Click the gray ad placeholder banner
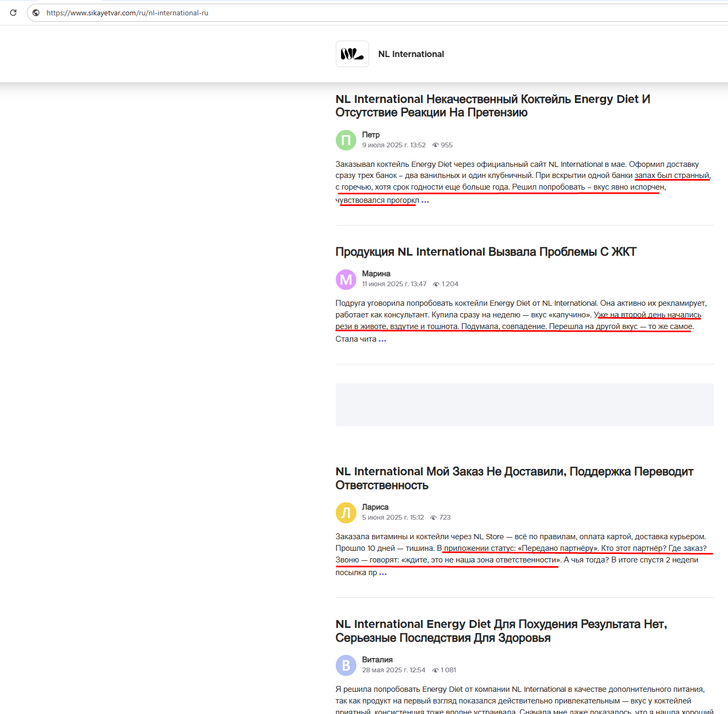Viewport: 728px width, 714px height. pyautogui.click(x=524, y=405)
